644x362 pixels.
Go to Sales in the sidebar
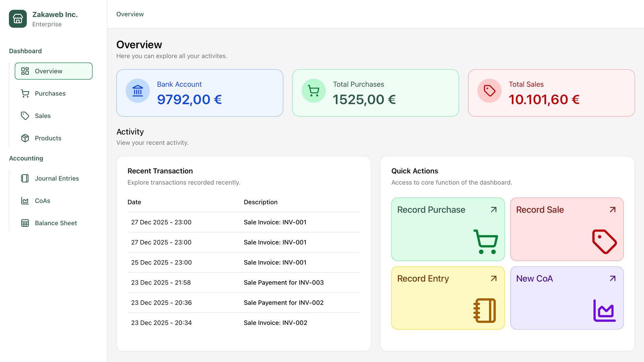tap(43, 116)
